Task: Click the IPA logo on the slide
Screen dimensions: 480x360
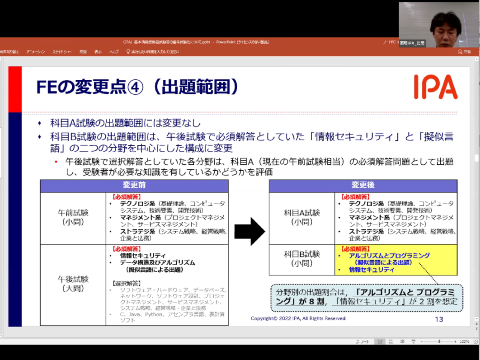Action: [436, 87]
